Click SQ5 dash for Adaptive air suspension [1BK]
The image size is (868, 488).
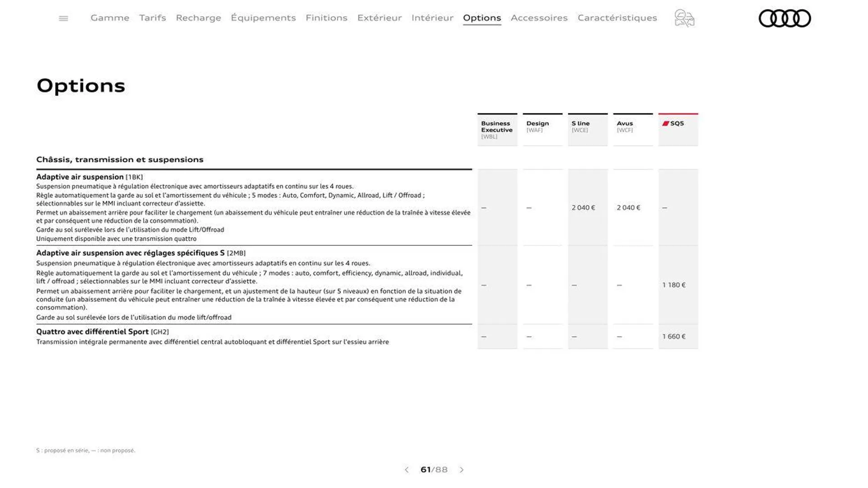click(665, 208)
